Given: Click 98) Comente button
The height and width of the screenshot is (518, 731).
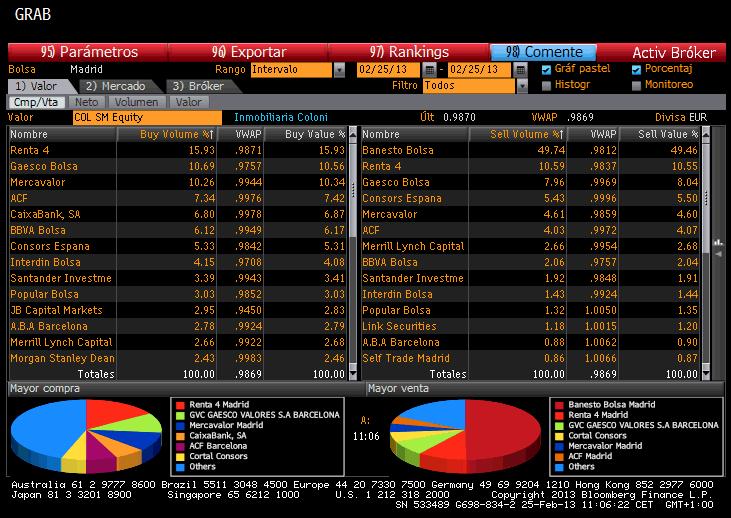Looking at the screenshot, I should pyautogui.click(x=544, y=52).
